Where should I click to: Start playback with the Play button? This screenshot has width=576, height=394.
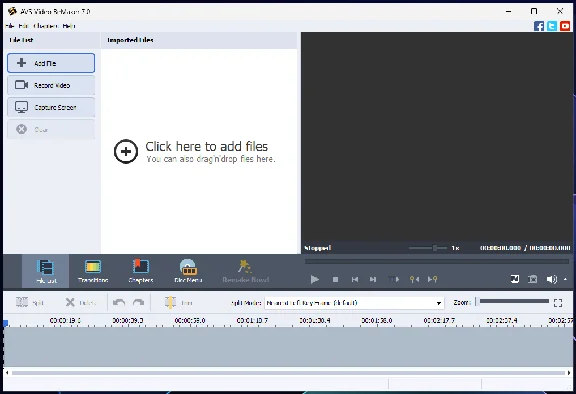click(314, 279)
